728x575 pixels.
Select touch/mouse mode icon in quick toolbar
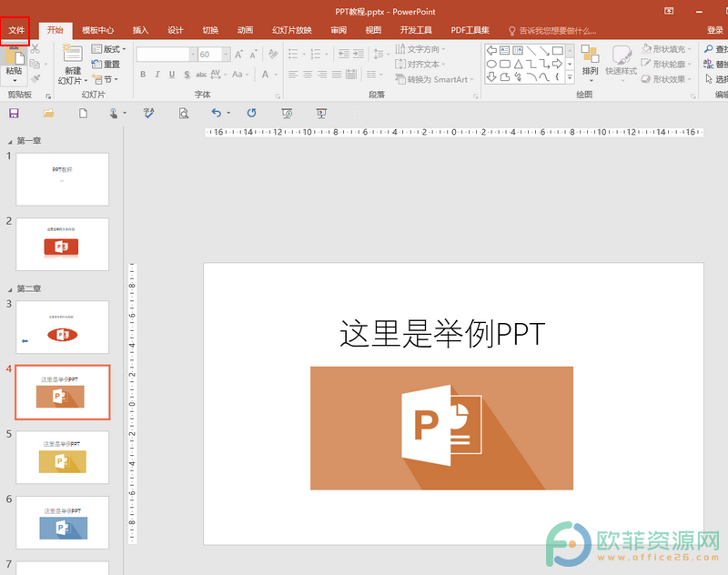[114, 113]
